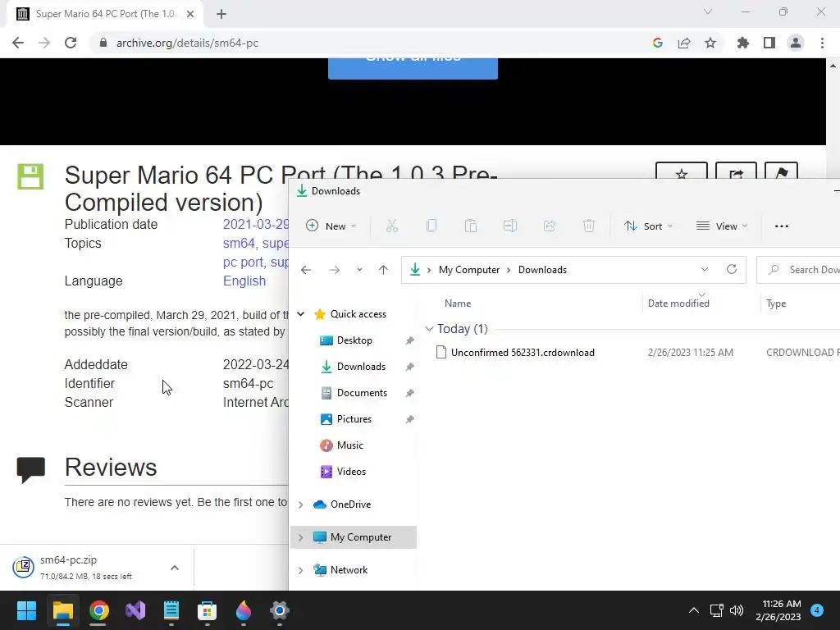Click sm64-pc.zip download item
This screenshot has width=840, height=630.
[x=85, y=568]
